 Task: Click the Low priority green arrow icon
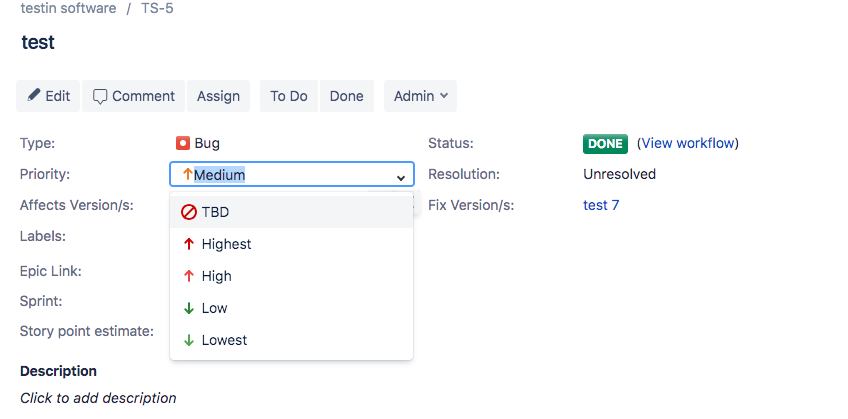(x=188, y=308)
